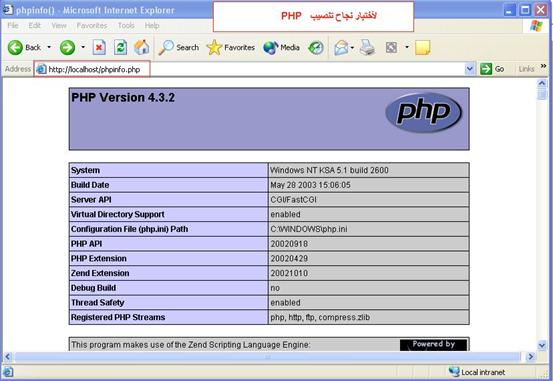Click the Back button icon
Image resolution: width=553 pixels, height=381 pixels.
[x=15, y=48]
